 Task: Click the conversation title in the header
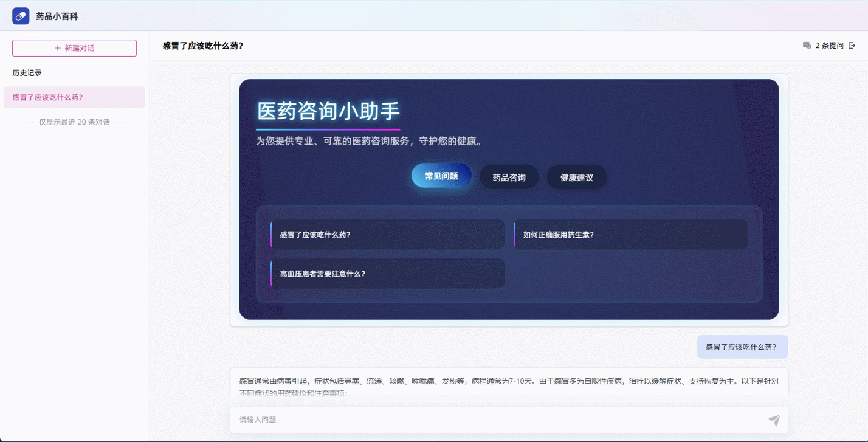pyautogui.click(x=203, y=46)
